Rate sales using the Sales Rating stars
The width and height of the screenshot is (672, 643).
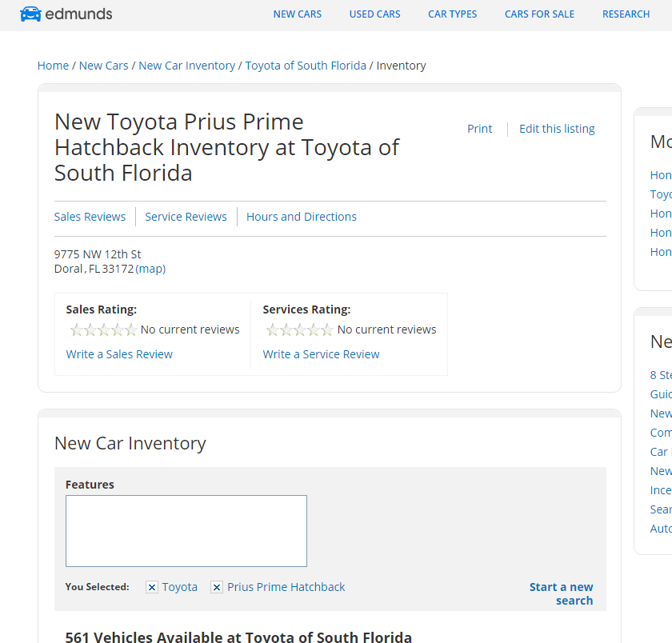103,329
